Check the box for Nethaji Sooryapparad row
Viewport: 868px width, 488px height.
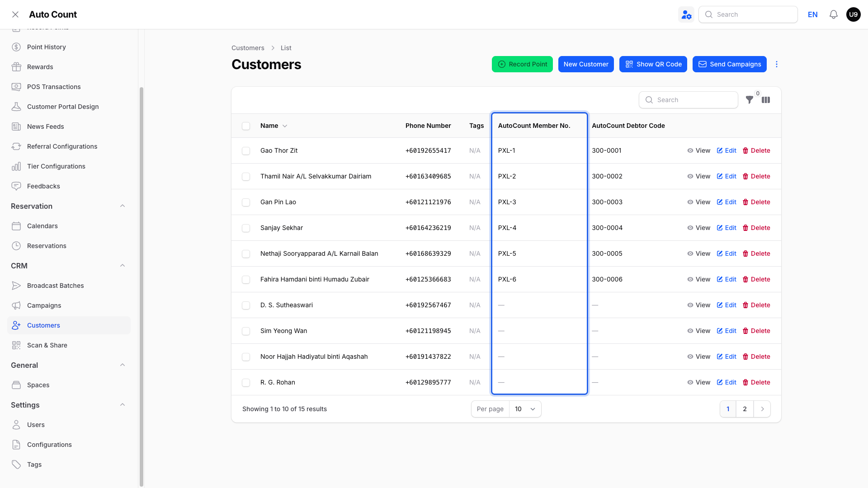click(x=246, y=254)
